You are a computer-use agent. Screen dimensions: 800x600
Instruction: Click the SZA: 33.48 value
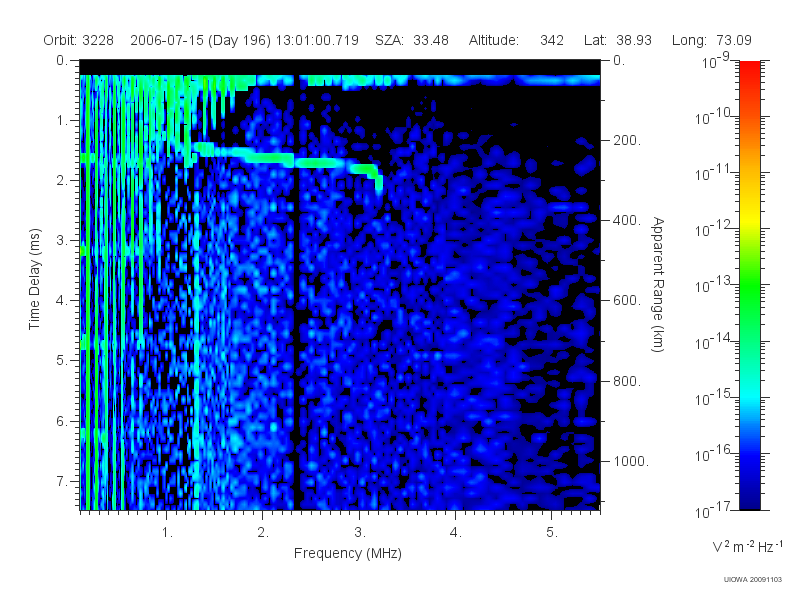coord(412,40)
